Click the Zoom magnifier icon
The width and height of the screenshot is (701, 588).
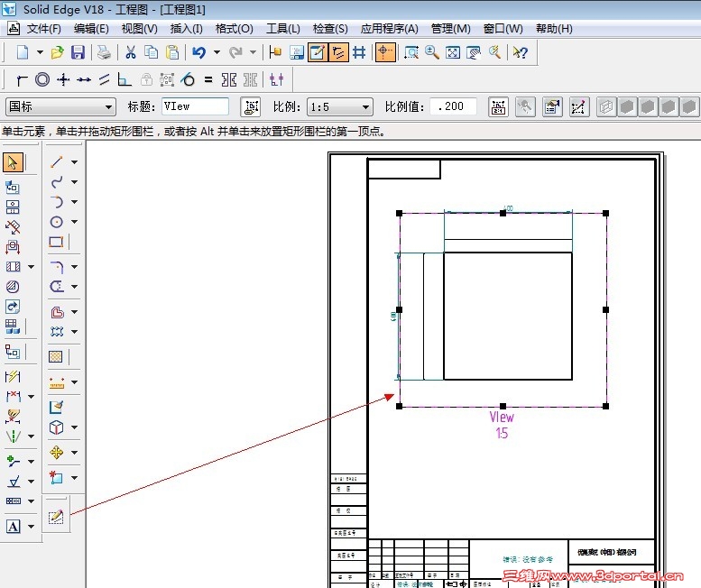[431, 52]
